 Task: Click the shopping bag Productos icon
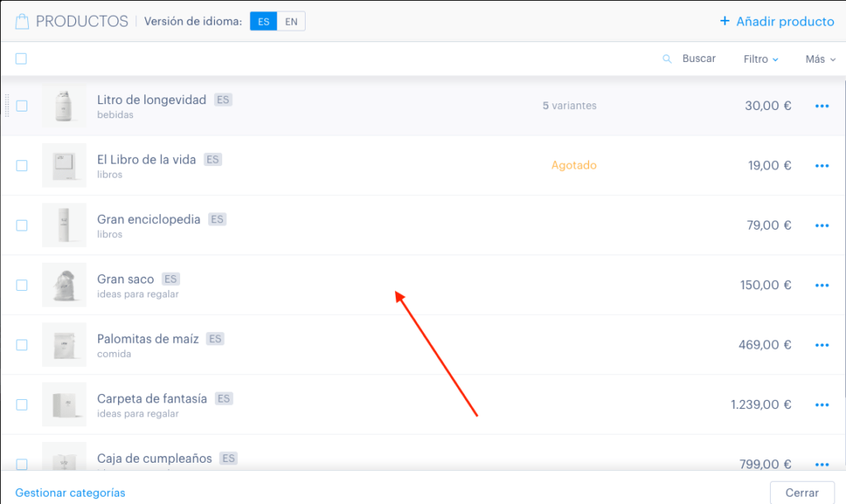coord(22,21)
